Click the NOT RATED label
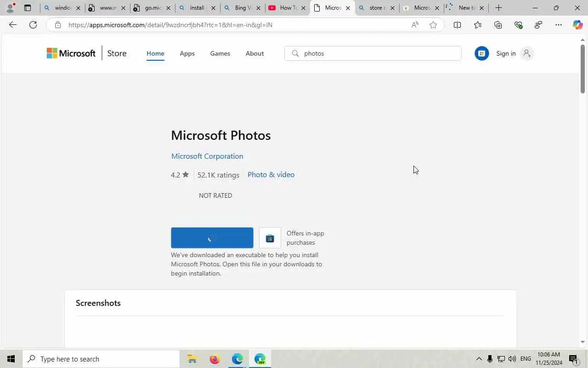Image resolution: width=588 pixels, height=368 pixels. [215, 195]
